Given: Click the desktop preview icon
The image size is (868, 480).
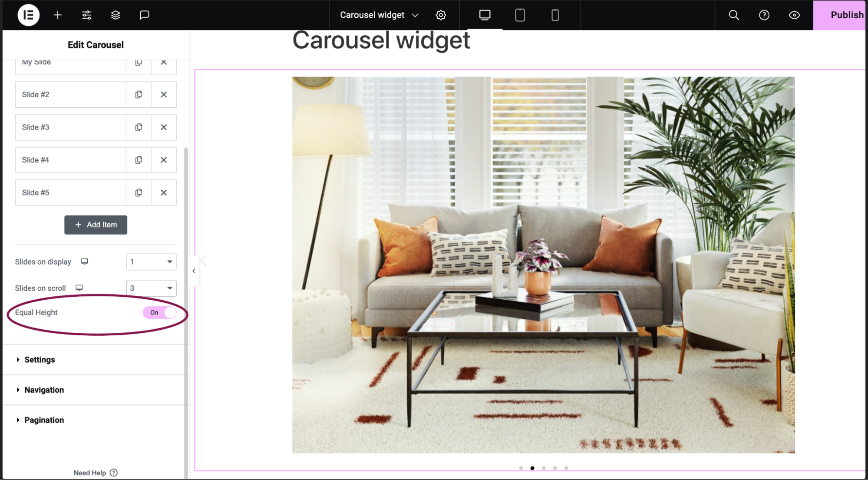Looking at the screenshot, I should 485,15.
